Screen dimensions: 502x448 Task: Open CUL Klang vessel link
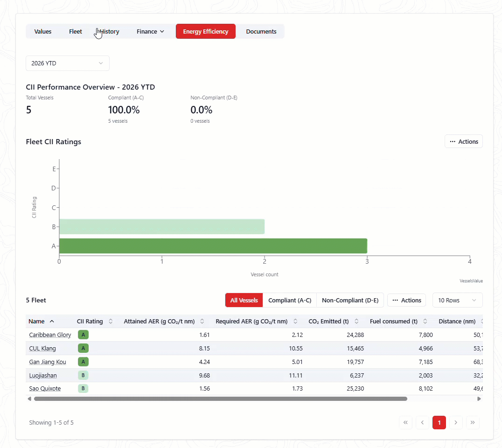[x=42, y=348]
